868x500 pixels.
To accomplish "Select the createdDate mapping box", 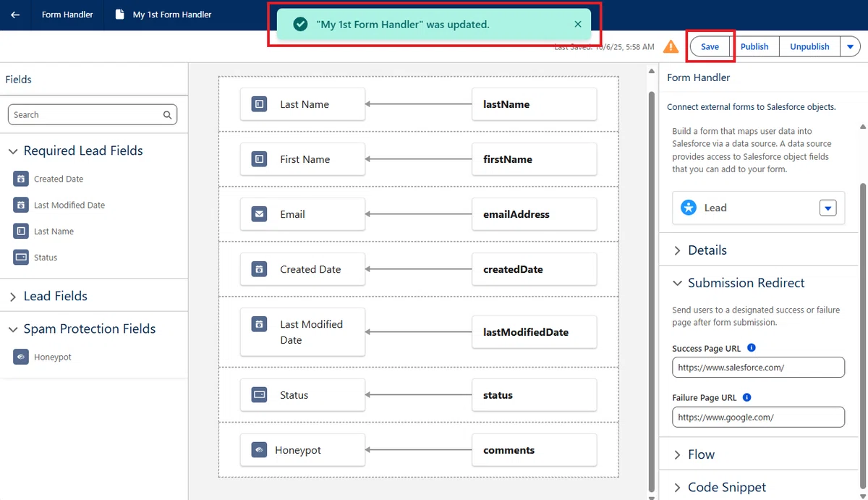I will pos(535,269).
